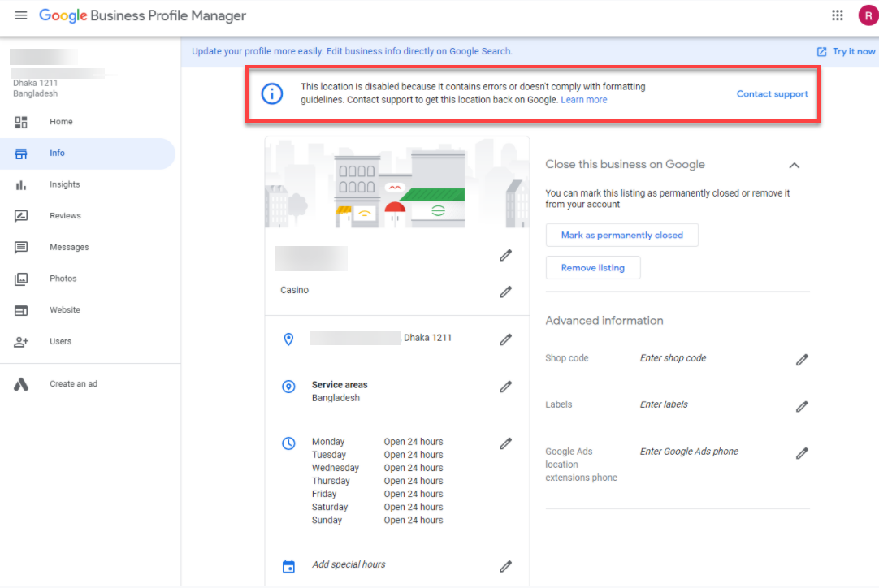
Task: Collapse the Close this business section
Action: pyautogui.click(x=795, y=165)
